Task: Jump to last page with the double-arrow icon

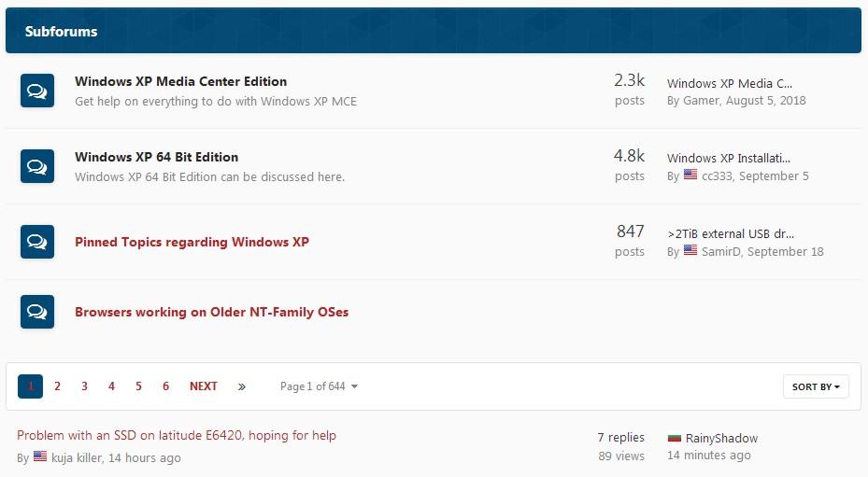Action: tap(241, 386)
